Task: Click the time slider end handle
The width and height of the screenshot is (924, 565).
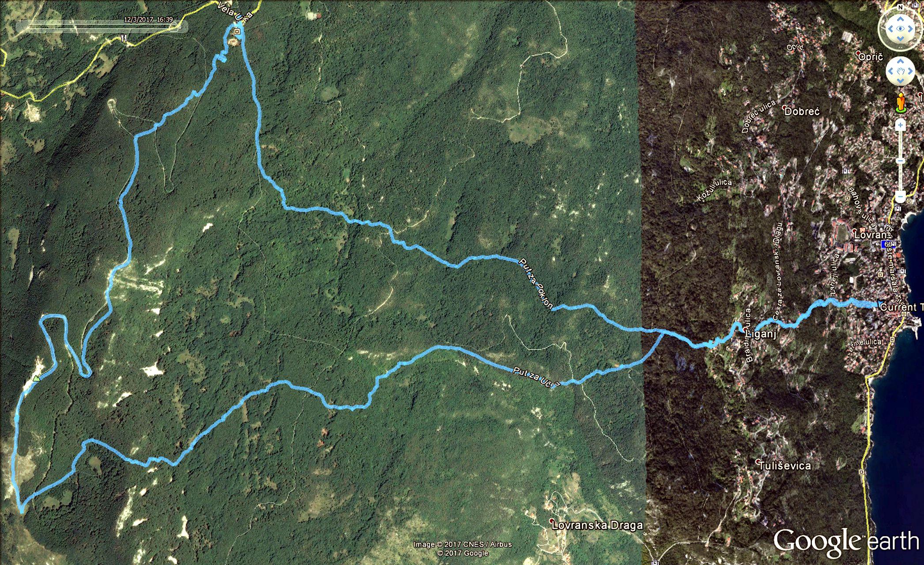Action: [173, 27]
